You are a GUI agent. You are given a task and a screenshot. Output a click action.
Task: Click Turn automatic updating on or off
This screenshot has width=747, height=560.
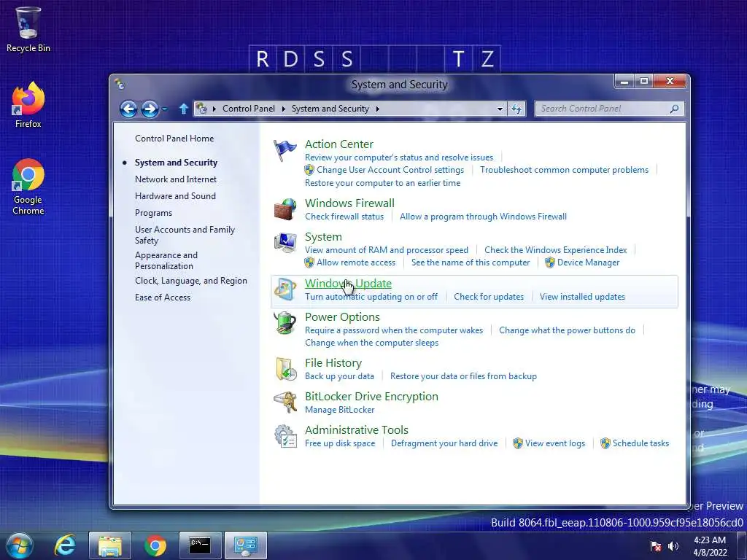click(371, 297)
